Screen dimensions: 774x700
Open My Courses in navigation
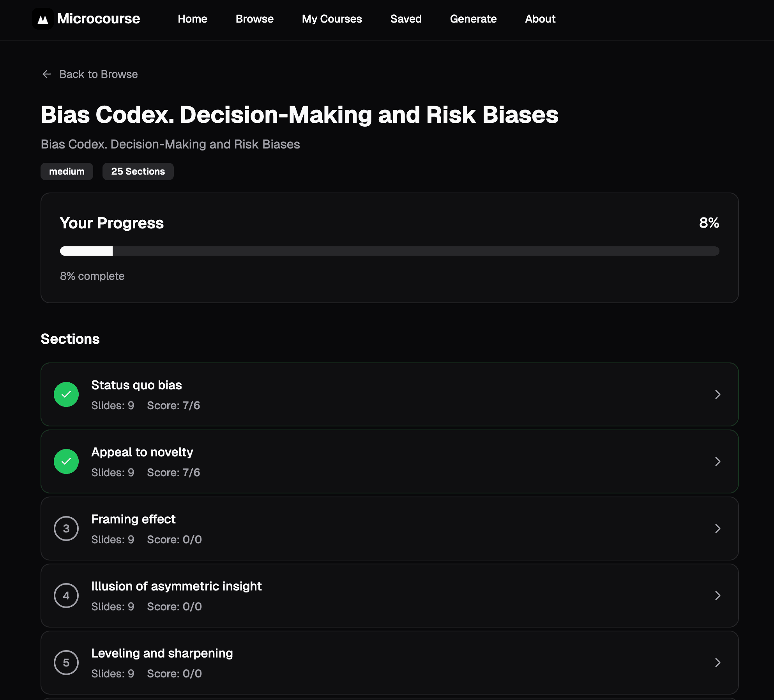pyautogui.click(x=332, y=19)
